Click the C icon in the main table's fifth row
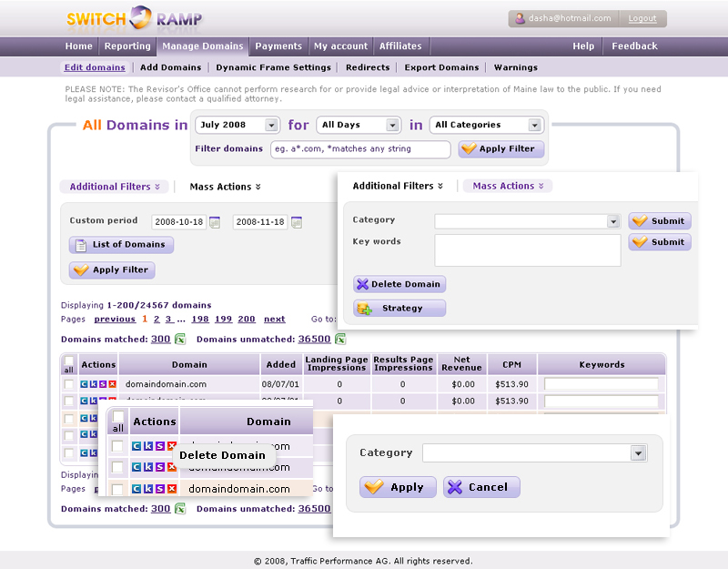 [x=84, y=452]
